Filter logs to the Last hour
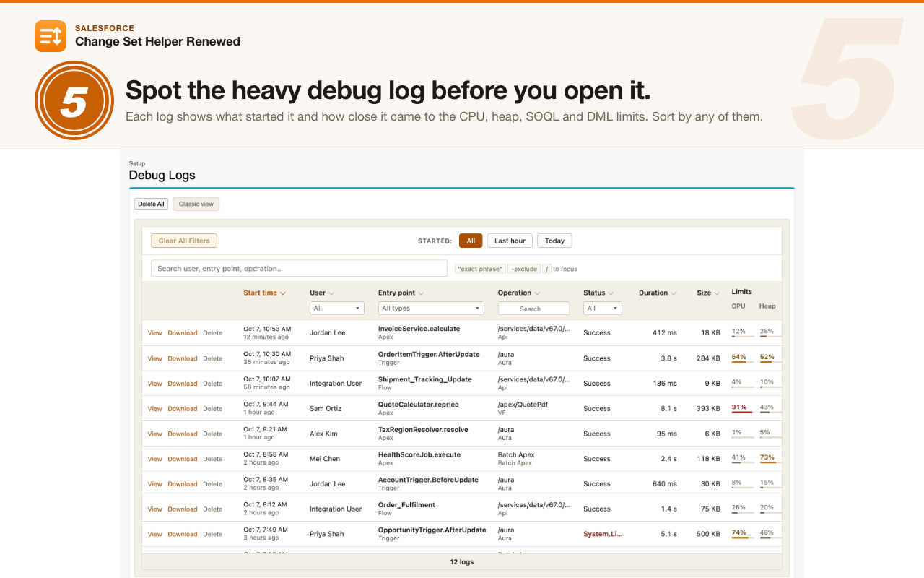Viewport: 924px width, 578px height. [x=510, y=241]
